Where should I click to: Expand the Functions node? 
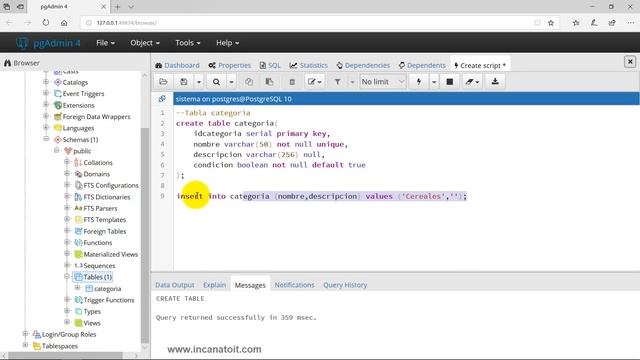[67, 242]
